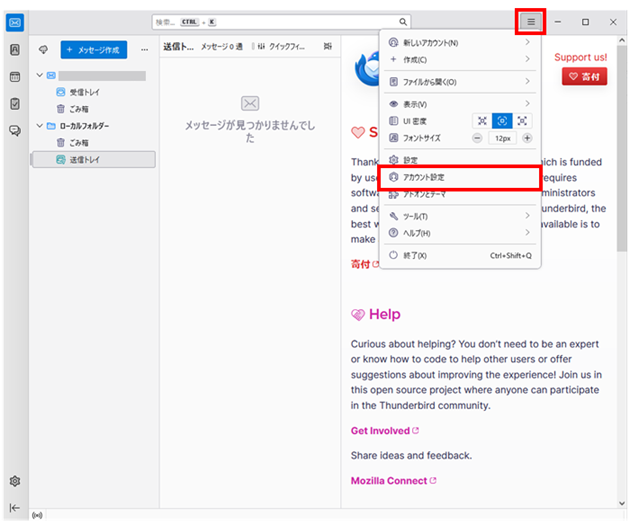Open the Tasks space icon
This screenshot has height=525, width=630.
[x=15, y=103]
